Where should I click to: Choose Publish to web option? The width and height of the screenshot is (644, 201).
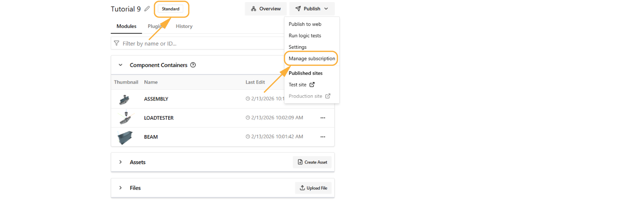[305, 24]
